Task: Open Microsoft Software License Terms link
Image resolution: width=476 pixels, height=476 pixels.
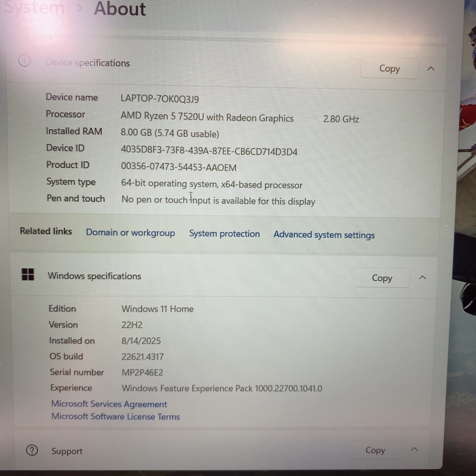Action: (x=116, y=416)
